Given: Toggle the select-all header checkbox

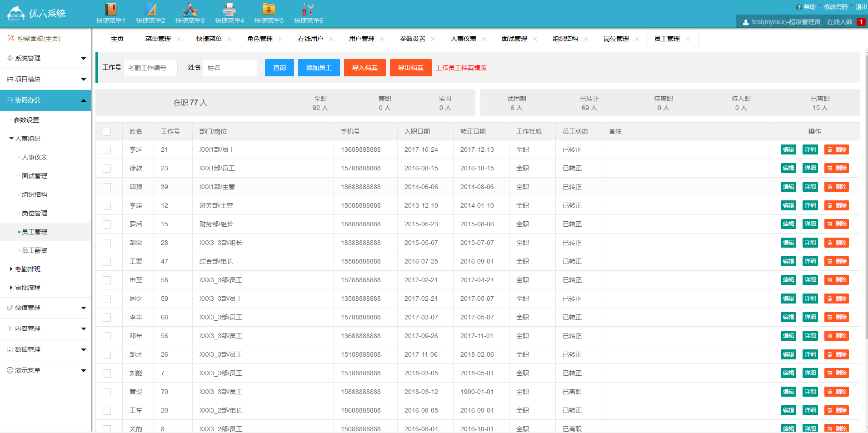Looking at the screenshot, I should (107, 132).
